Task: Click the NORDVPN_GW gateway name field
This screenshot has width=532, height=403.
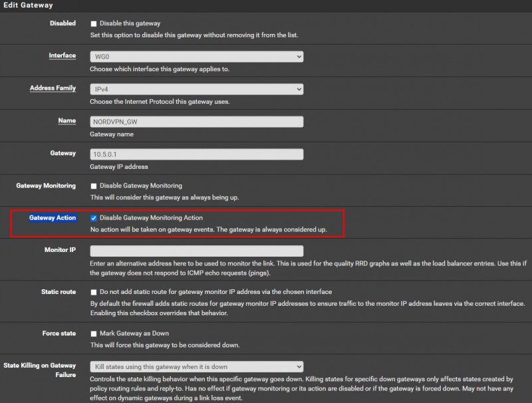Action: tap(196, 122)
